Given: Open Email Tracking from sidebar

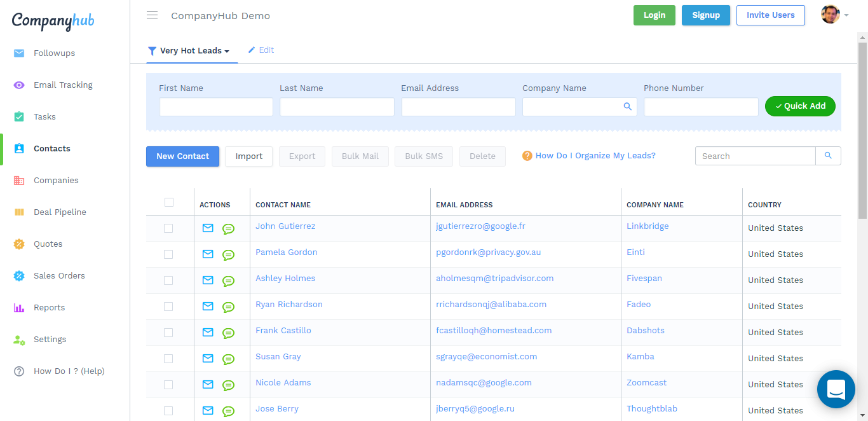Looking at the screenshot, I should 63,85.
